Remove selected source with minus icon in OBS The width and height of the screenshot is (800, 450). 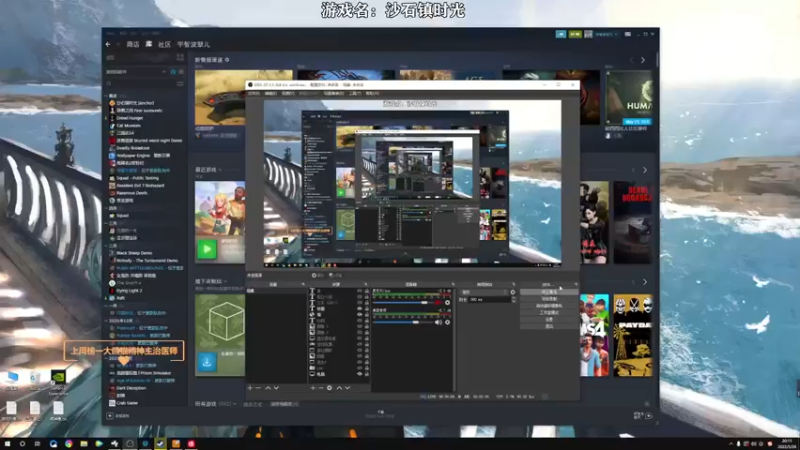321,388
